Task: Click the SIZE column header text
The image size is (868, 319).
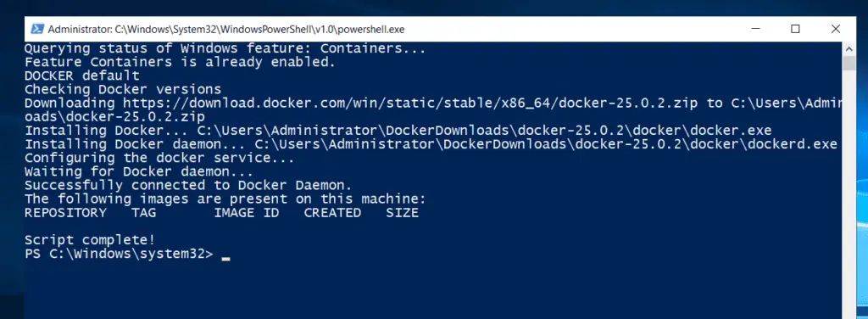Action: pos(403,213)
